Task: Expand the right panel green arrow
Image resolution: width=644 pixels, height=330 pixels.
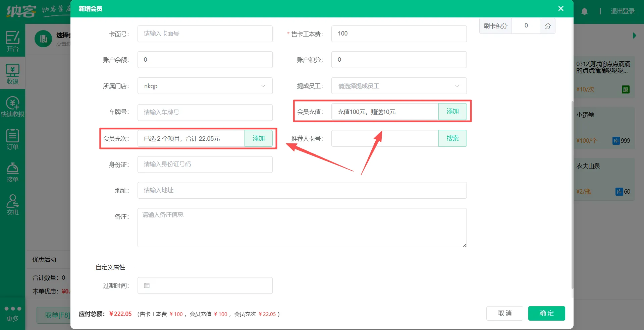Action: pyautogui.click(x=634, y=36)
